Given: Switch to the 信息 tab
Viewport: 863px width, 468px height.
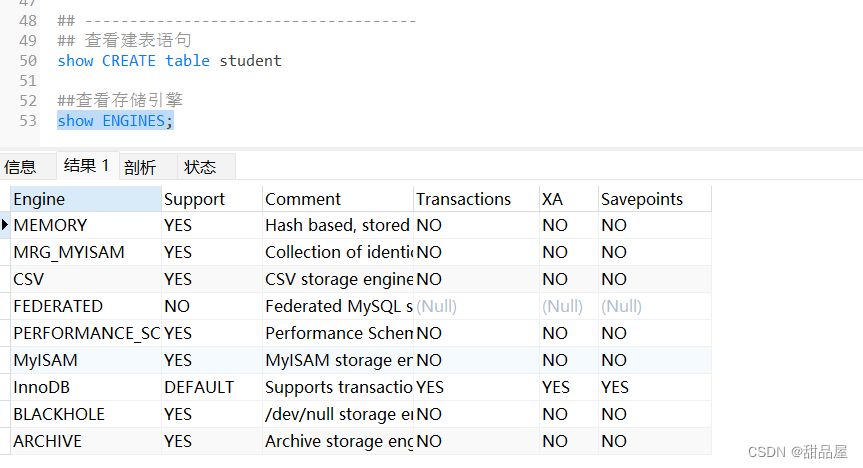Looking at the screenshot, I should coord(20,167).
